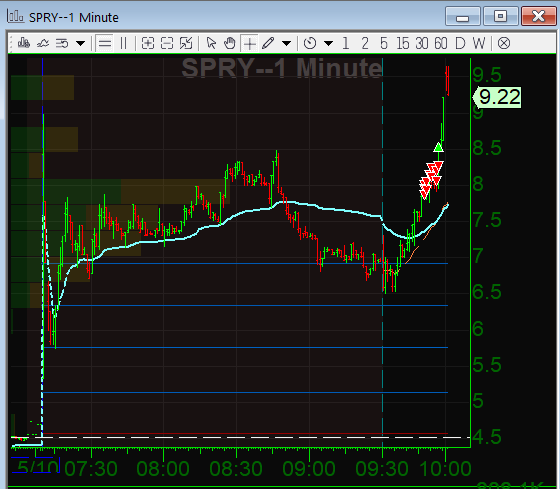Click the cluster of red sell triangles
Screen dimensions: 560x489
pos(431,179)
